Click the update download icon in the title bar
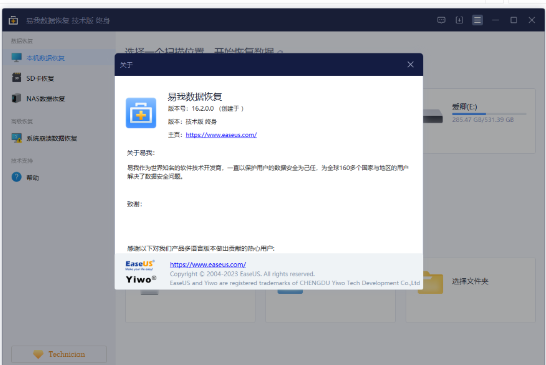The image size is (546, 365). (x=459, y=20)
